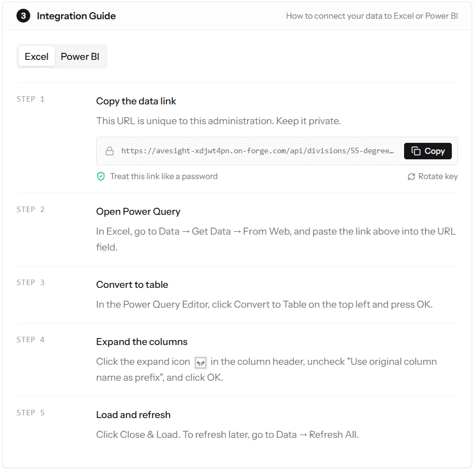
Task: Click the Convert to table step title
Action: coord(132,285)
